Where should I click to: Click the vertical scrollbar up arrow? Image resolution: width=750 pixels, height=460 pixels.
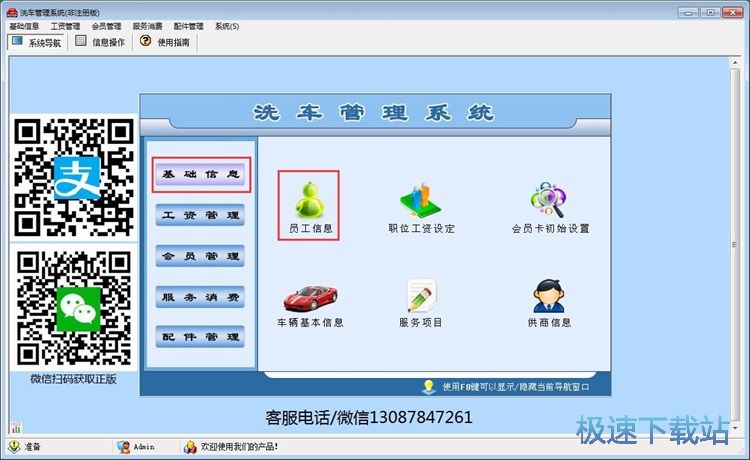pos(735,62)
